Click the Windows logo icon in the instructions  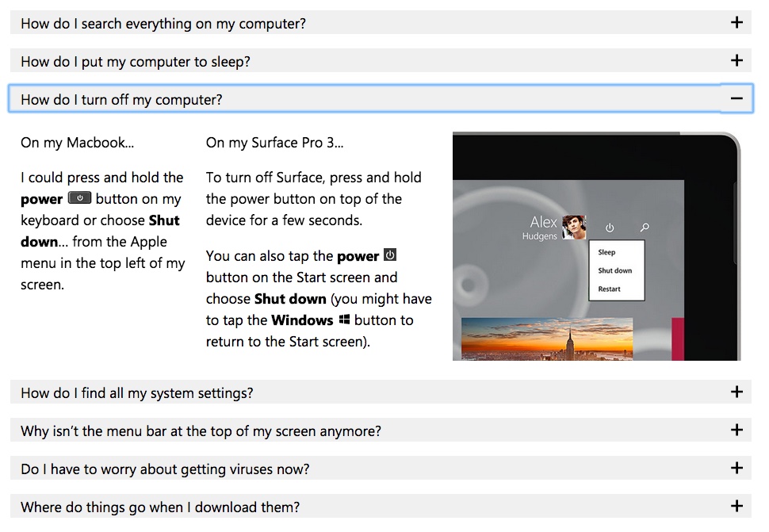(344, 320)
